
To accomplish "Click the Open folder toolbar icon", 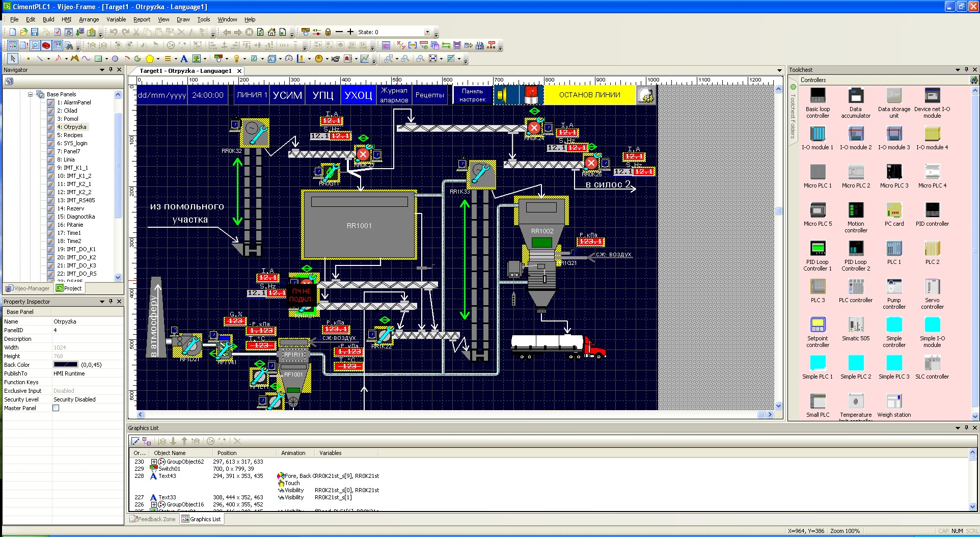I will pyautogui.click(x=24, y=32).
